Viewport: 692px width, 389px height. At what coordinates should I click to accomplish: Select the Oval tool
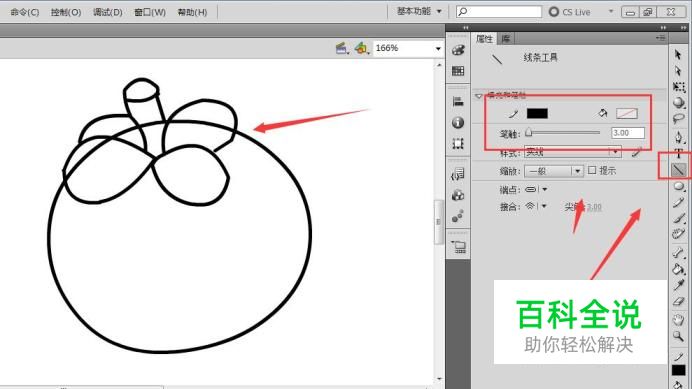(x=679, y=186)
